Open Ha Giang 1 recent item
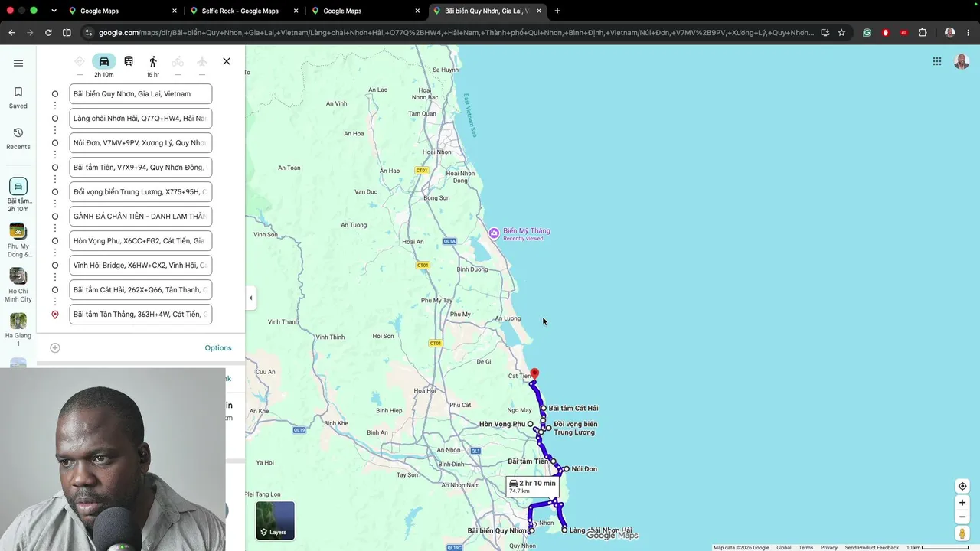 click(x=18, y=330)
